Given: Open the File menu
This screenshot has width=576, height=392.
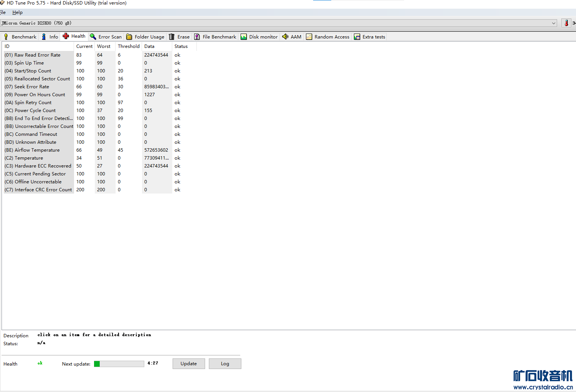Looking at the screenshot, I should coord(3,12).
